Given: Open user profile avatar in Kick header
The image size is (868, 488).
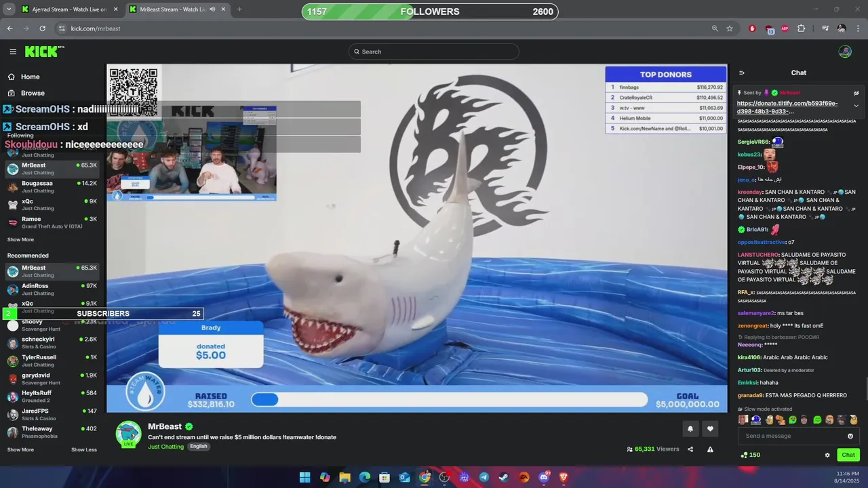Looking at the screenshot, I should coord(845,52).
